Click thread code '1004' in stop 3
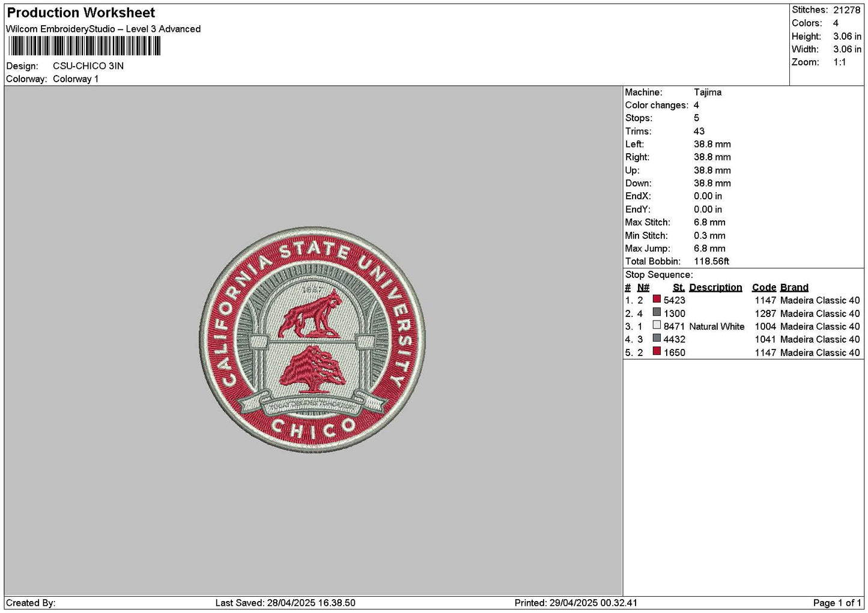The height and width of the screenshot is (613, 868). [765, 327]
